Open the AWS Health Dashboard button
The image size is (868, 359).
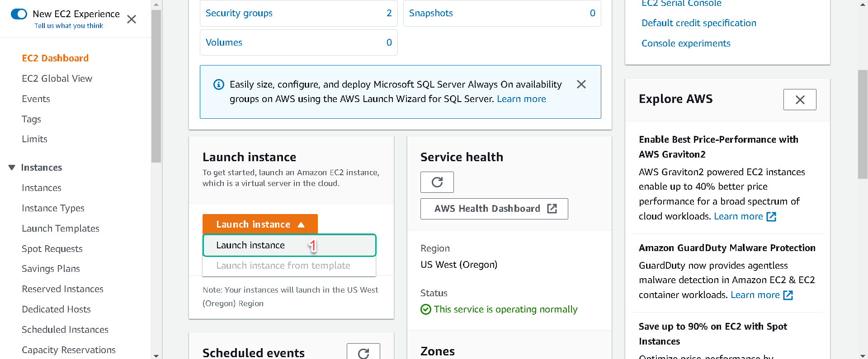(x=494, y=209)
